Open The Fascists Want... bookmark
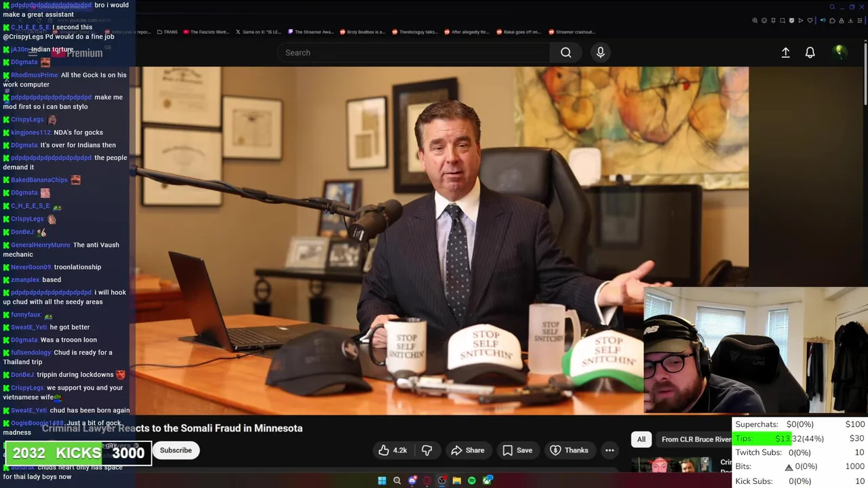The height and width of the screenshot is (488, 868). (206, 32)
